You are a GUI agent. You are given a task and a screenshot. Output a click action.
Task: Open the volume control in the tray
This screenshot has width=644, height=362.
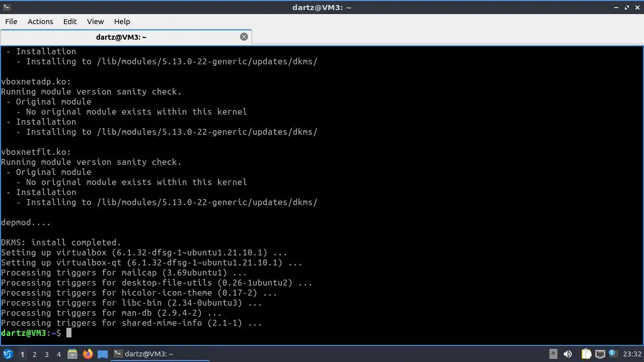pos(568,354)
